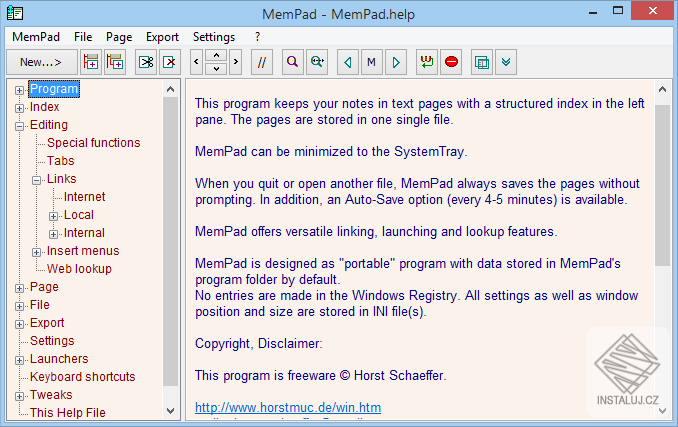Move page up with the up arrow
The width and height of the screenshot is (678, 427).
click(216, 56)
